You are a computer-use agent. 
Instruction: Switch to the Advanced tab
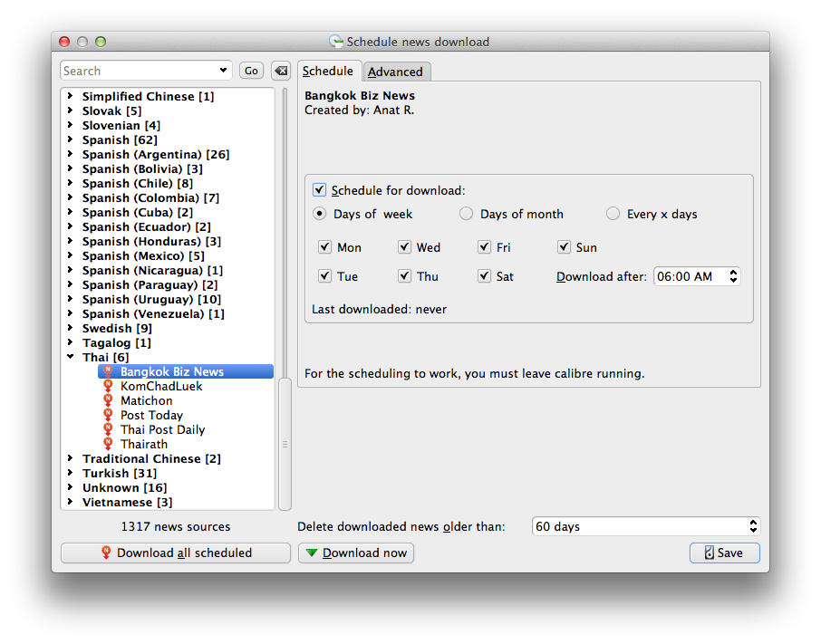[395, 72]
